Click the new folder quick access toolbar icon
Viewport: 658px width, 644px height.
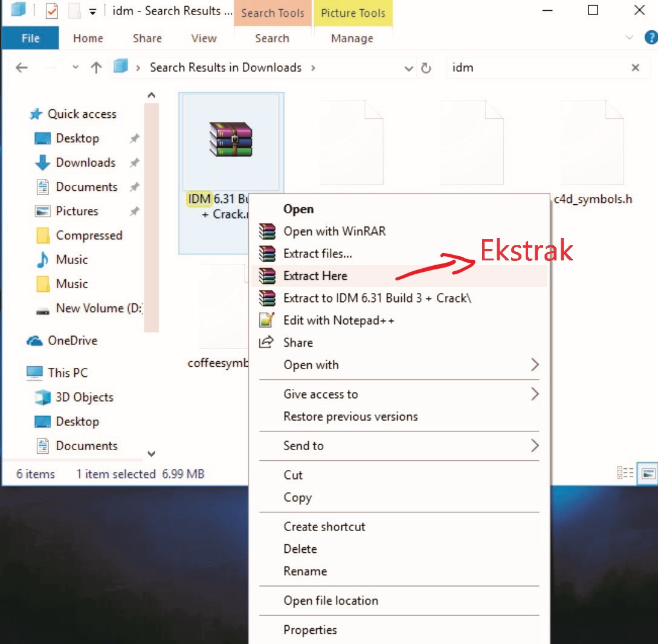click(74, 11)
